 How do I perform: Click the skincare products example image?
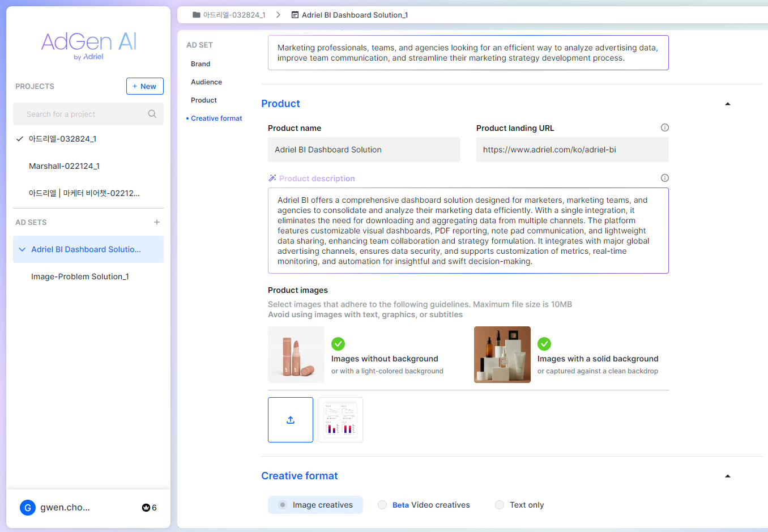pos(502,355)
